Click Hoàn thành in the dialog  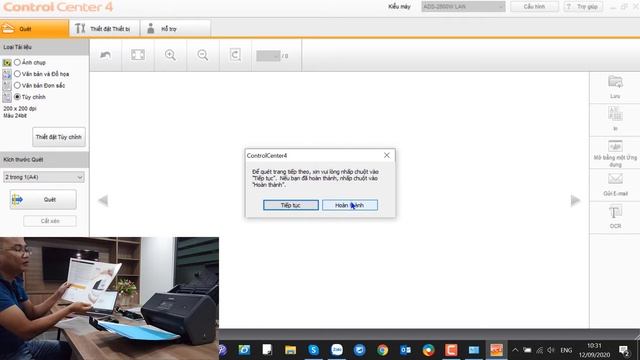point(350,205)
